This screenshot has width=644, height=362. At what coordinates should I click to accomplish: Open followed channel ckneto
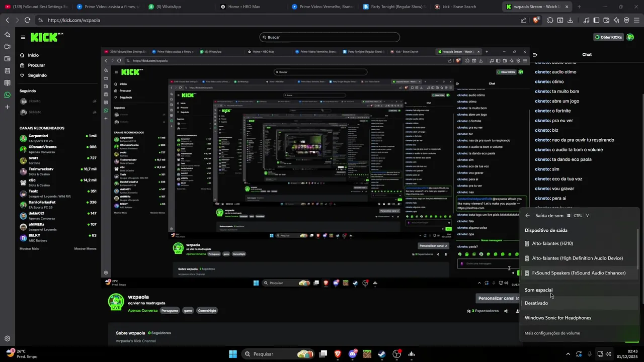pos(58,101)
